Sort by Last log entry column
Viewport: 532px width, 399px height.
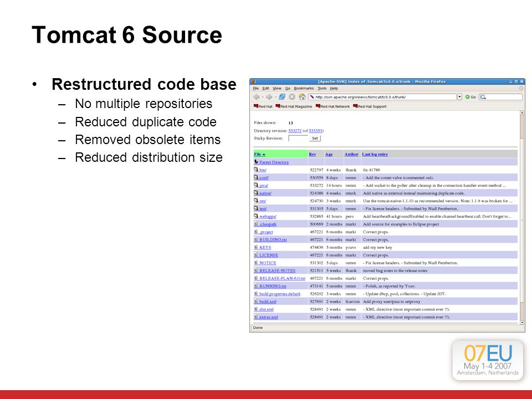click(x=375, y=154)
